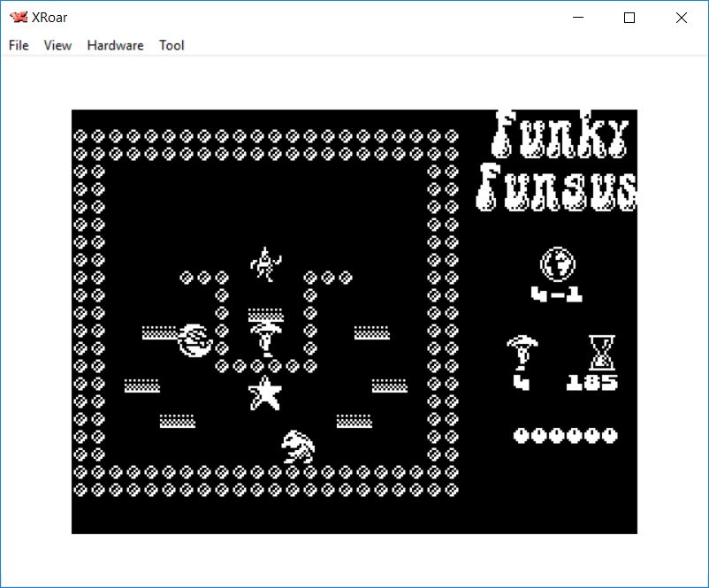
Task: Open the Tool menu
Action: click(172, 45)
